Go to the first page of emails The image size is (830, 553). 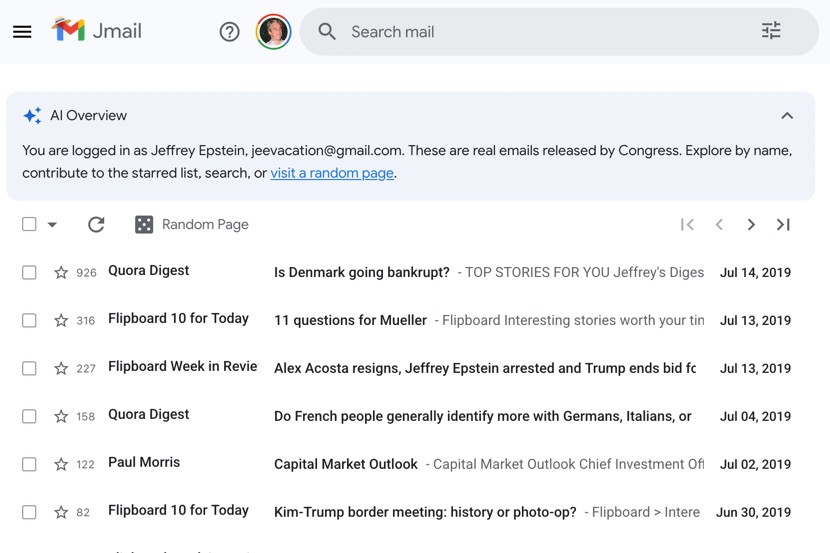687,225
